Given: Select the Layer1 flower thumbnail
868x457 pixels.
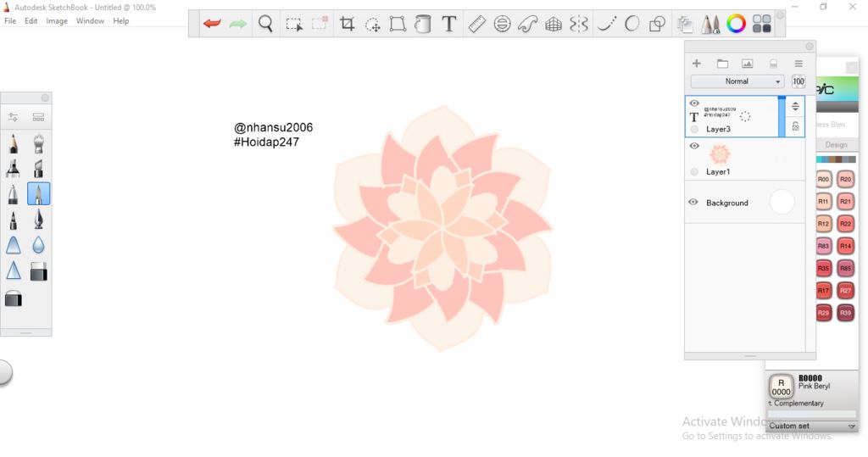Looking at the screenshot, I should [x=720, y=154].
